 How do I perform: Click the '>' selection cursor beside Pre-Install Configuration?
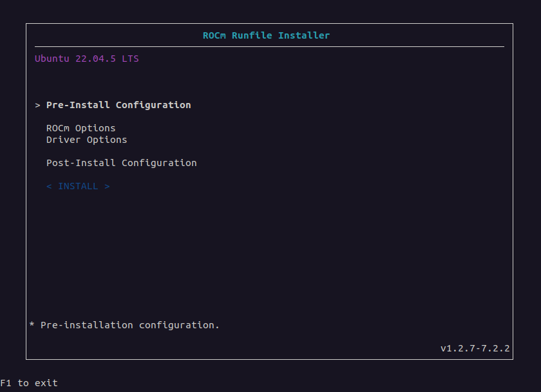click(x=38, y=105)
